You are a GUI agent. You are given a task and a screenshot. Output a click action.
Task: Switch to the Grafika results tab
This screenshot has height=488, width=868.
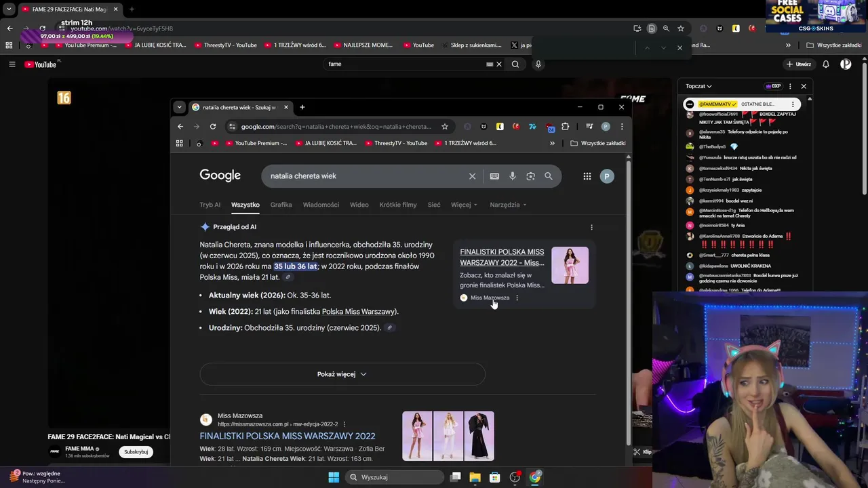(281, 205)
